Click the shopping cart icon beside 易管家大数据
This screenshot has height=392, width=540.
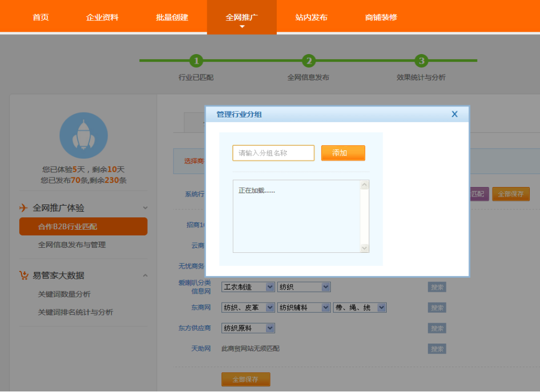(24, 275)
